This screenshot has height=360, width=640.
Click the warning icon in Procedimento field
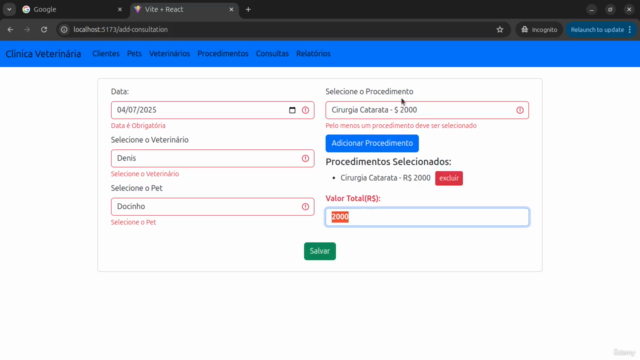click(x=520, y=110)
